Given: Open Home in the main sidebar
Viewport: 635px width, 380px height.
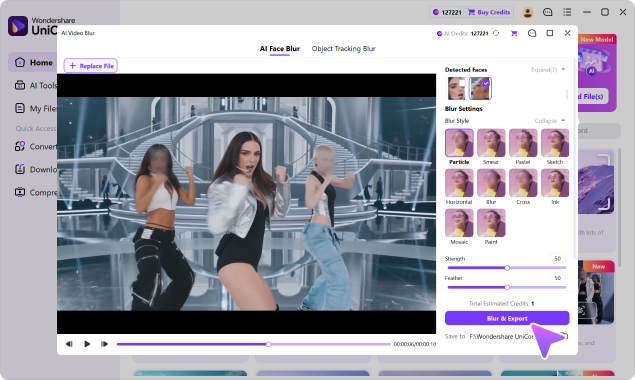Looking at the screenshot, I should 34,62.
